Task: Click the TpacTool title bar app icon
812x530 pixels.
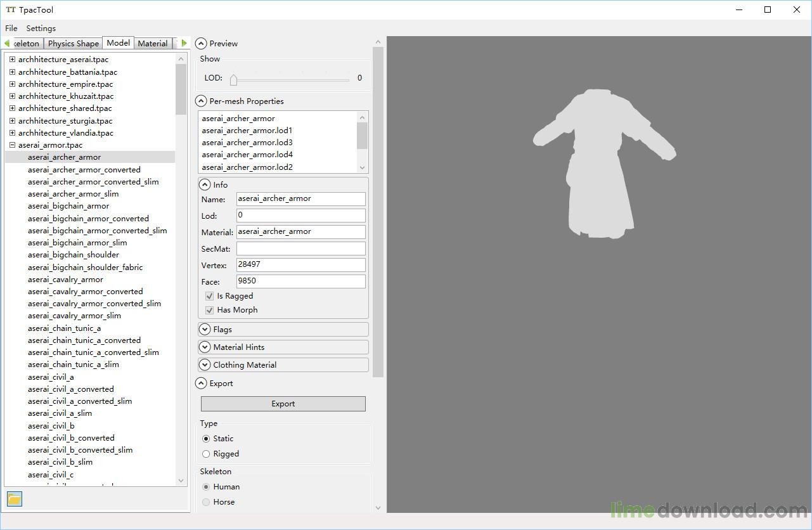Action: pos(11,10)
